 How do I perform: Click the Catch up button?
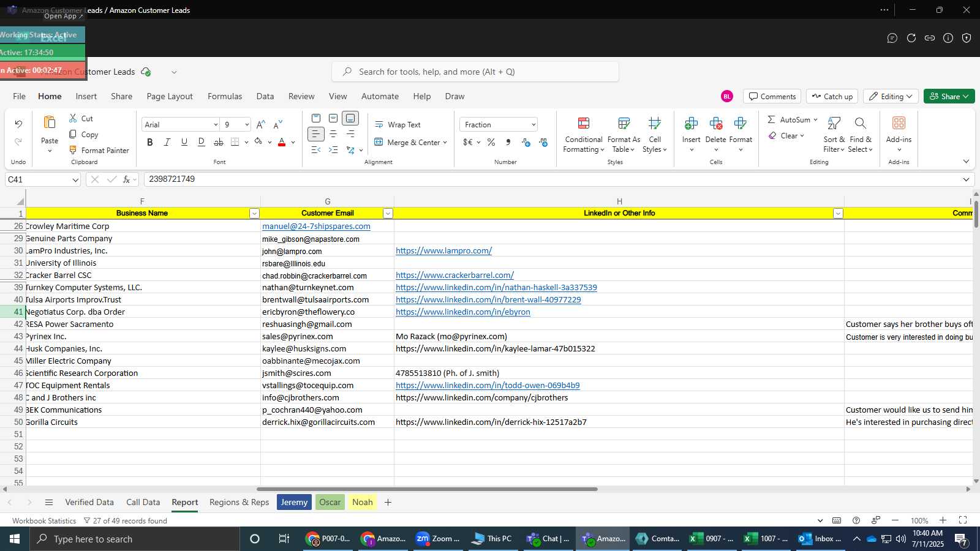point(832,96)
